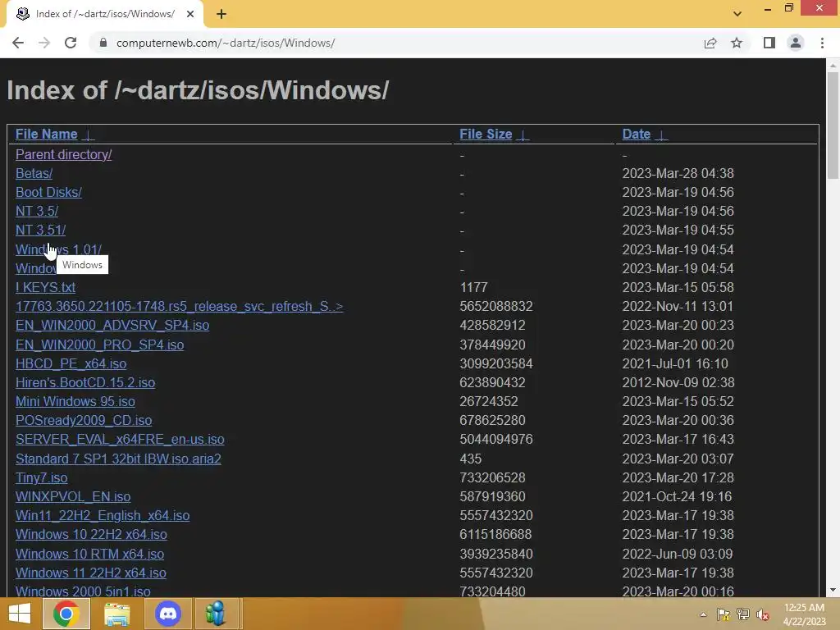The width and height of the screenshot is (840, 630).
Task: Bookmark this page with star
Action: point(737,43)
